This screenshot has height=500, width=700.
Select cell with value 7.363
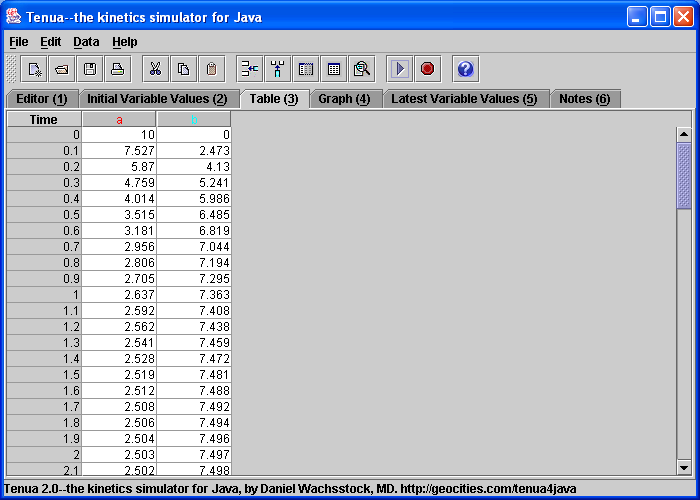(194, 295)
